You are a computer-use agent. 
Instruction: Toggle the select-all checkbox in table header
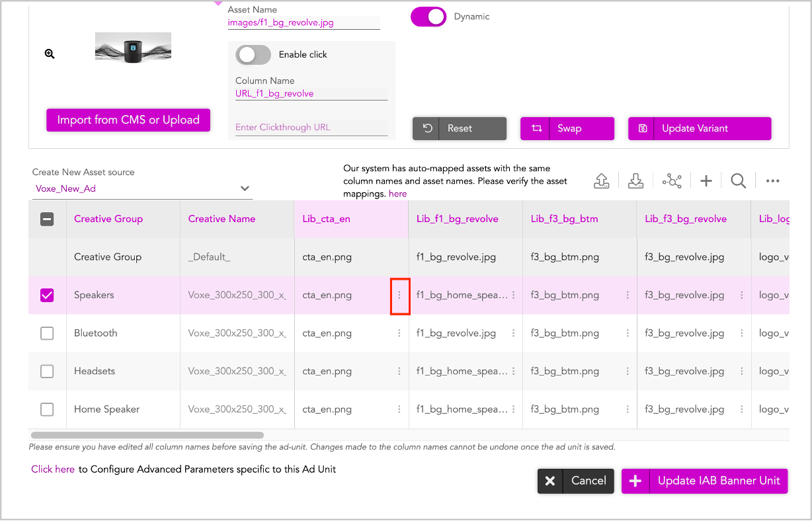pyautogui.click(x=47, y=219)
